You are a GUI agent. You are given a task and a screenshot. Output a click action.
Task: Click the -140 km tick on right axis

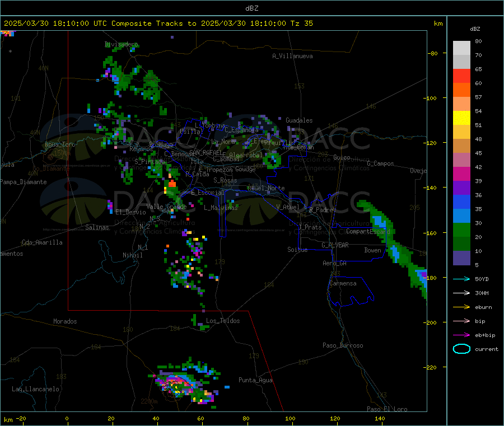point(431,188)
